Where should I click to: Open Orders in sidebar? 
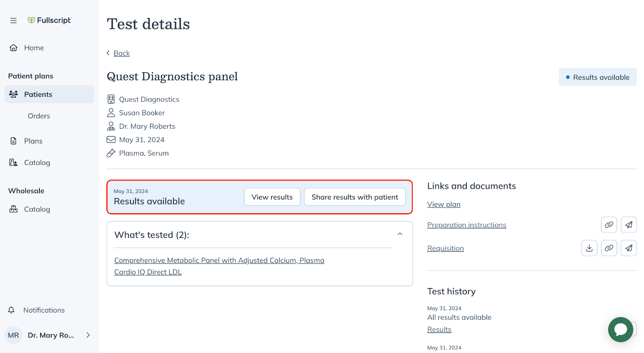pos(39,116)
